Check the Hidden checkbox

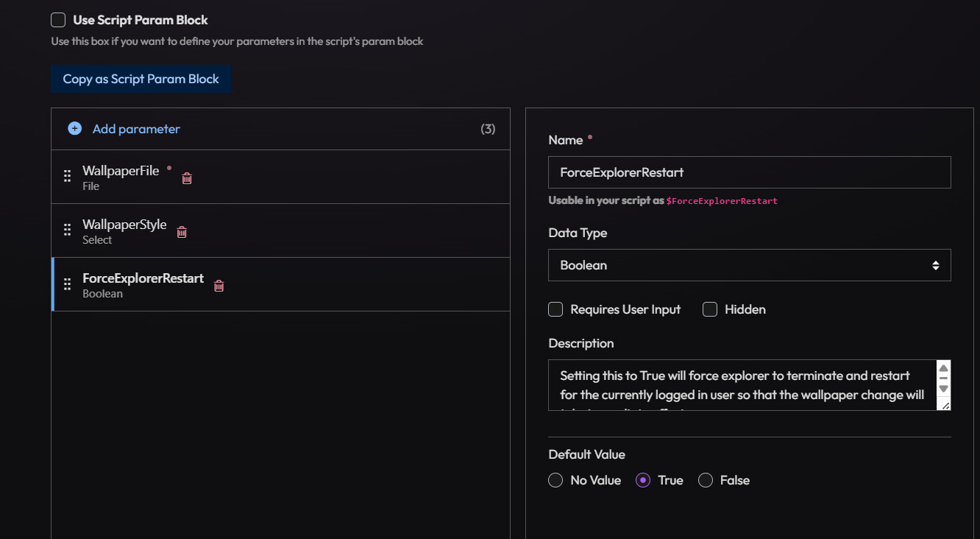pyautogui.click(x=709, y=309)
